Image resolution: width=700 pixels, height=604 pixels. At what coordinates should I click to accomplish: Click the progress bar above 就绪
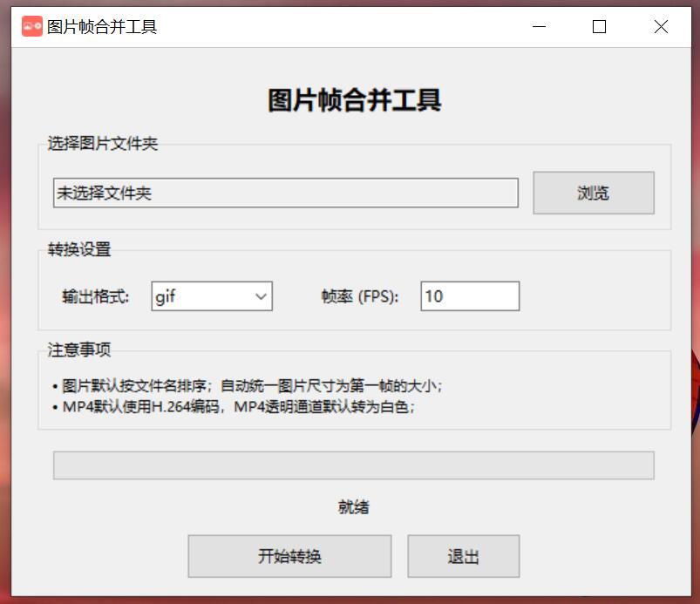coord(353,465)
